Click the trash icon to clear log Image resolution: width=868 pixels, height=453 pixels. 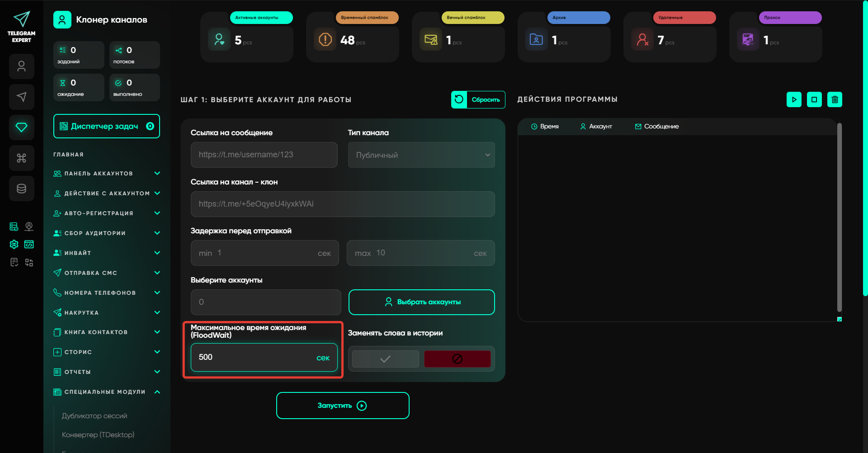(835, 99)
